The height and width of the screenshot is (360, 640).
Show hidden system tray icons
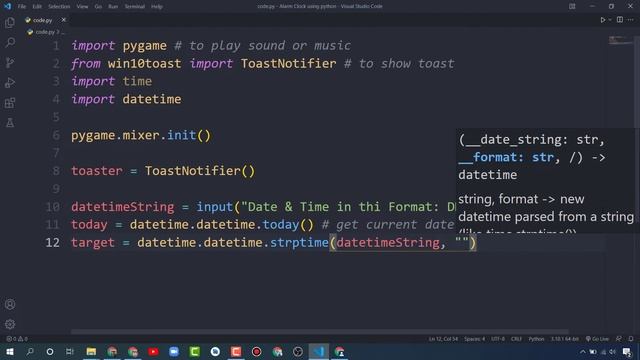tap(582, 351)
